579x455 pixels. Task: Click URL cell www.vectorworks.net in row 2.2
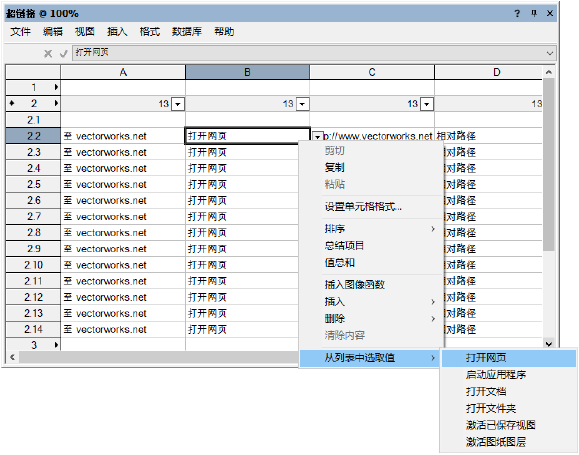tap(378, 136)
